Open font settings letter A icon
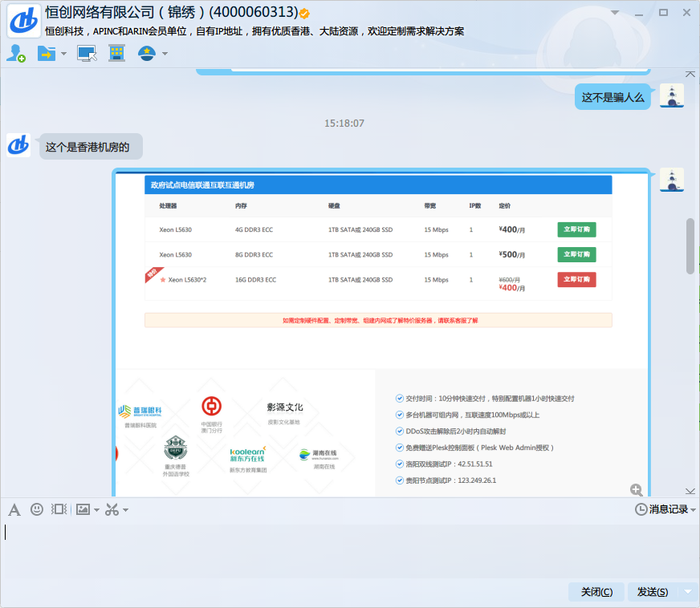Image resolution: width=700 pixels, height=608 pixels. (14, 509)
